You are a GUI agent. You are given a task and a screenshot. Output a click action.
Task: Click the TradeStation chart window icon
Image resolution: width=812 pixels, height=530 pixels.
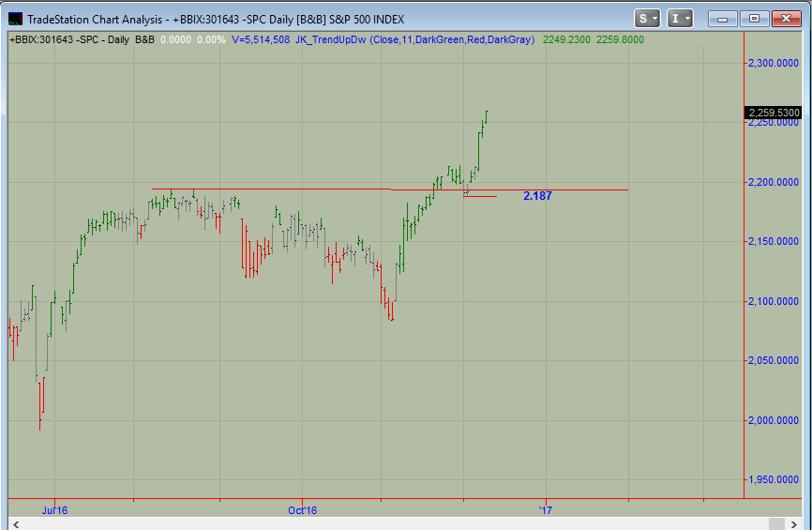(16, 19)
